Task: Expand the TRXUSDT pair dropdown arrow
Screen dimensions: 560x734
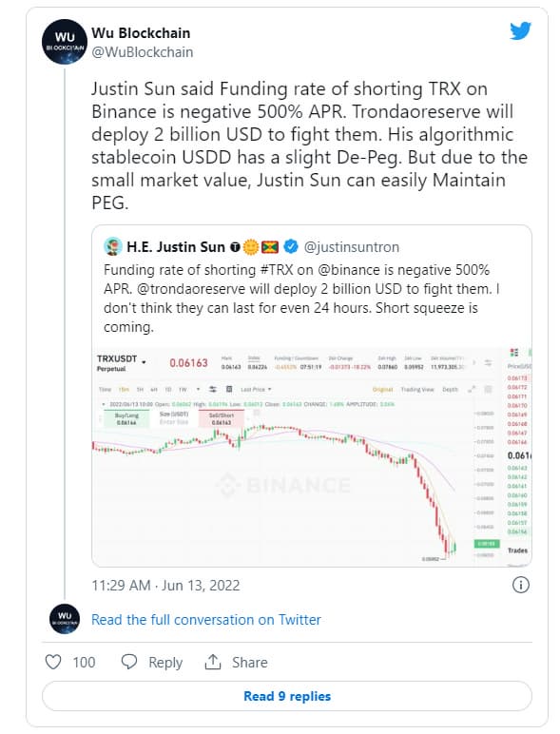Action: tap(144, 362)
